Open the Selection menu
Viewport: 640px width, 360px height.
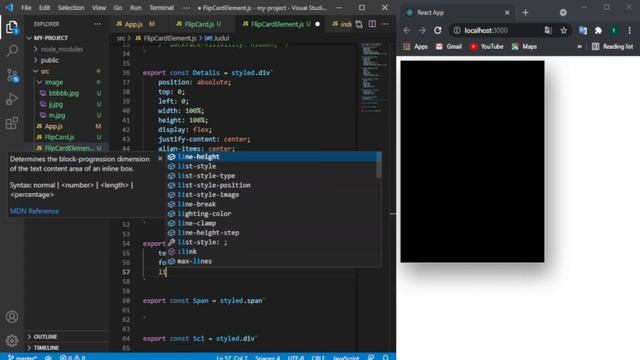71,8
